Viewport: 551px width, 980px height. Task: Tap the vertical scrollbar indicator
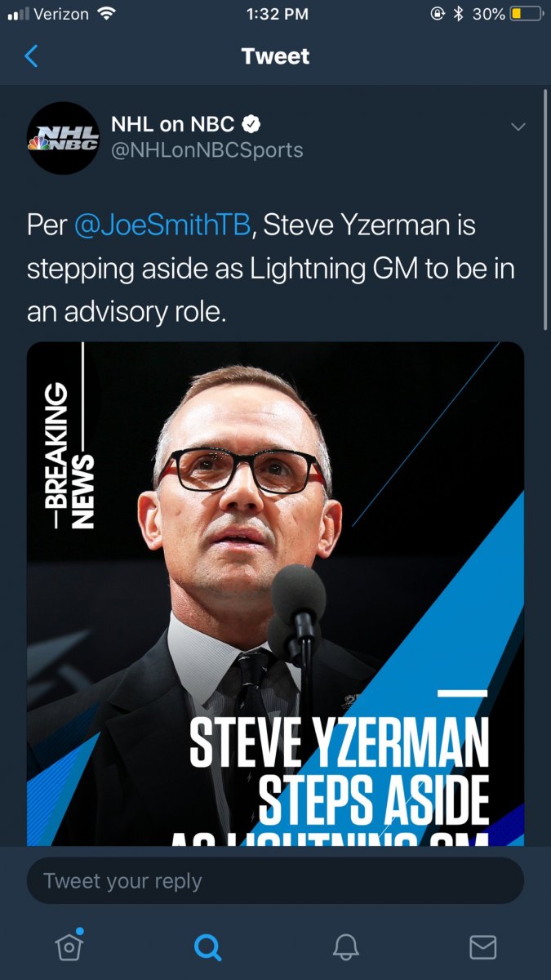[x=544, y=210]
